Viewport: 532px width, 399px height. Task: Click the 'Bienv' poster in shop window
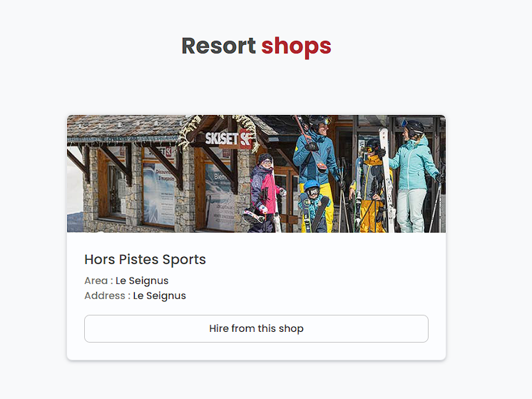(x=220, y=197)
